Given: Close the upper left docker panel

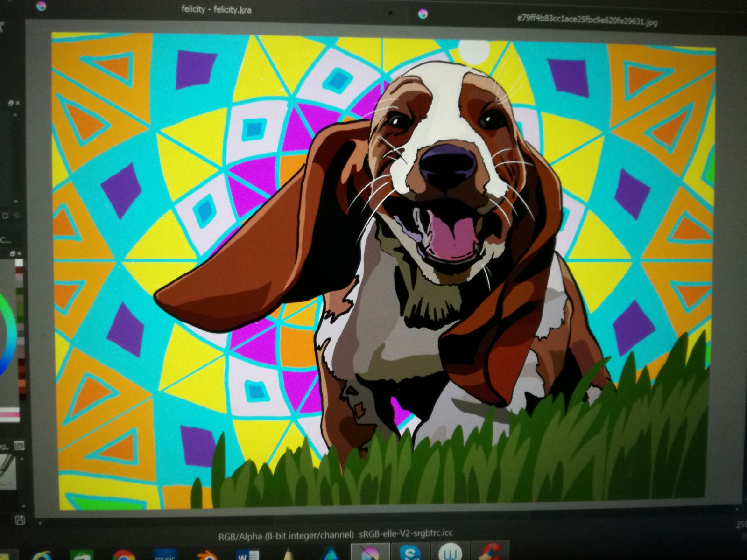Looking at the screenshot, I should pyautogui.click(x=18, y=103).
